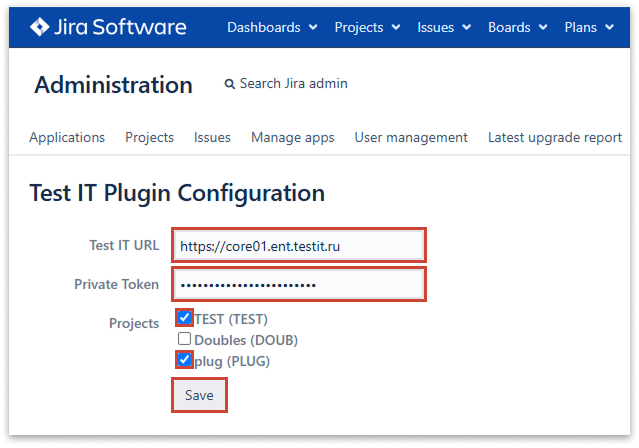Click the Save button

tap(199, 395)
